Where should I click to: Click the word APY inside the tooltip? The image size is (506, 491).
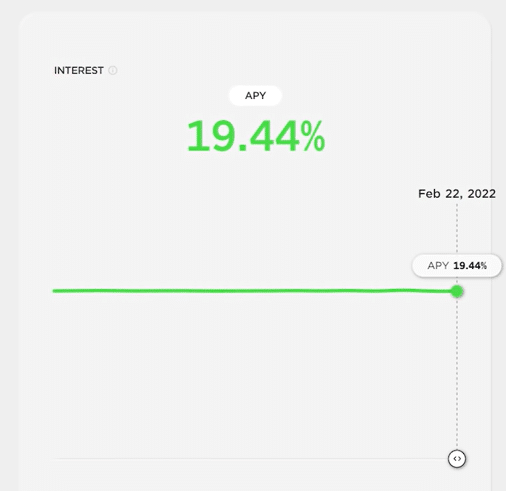[x=438, y=266]
